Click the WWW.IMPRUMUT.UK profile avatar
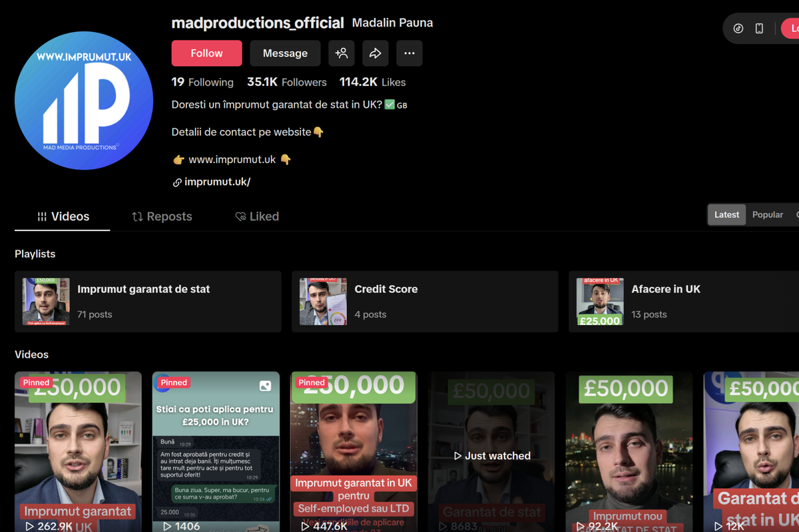This screenshot has width=799, height=532. point(84,101)
